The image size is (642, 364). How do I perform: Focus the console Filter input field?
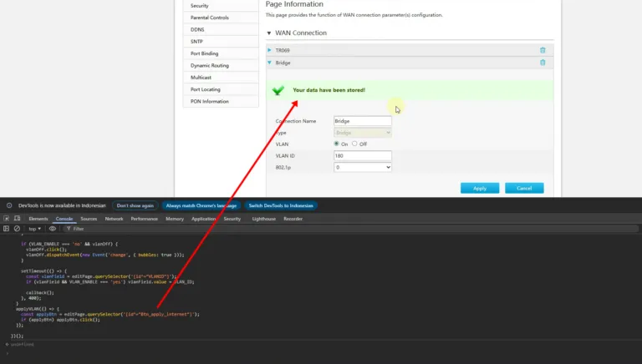point(352,229)
